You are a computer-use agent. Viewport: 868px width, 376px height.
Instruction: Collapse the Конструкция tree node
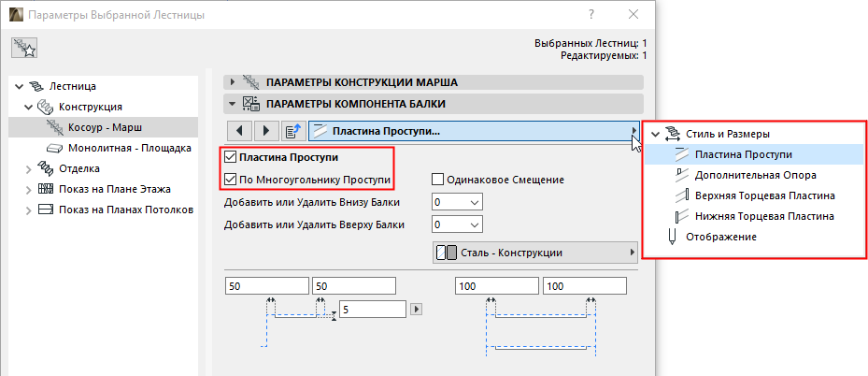pos(28,107)
